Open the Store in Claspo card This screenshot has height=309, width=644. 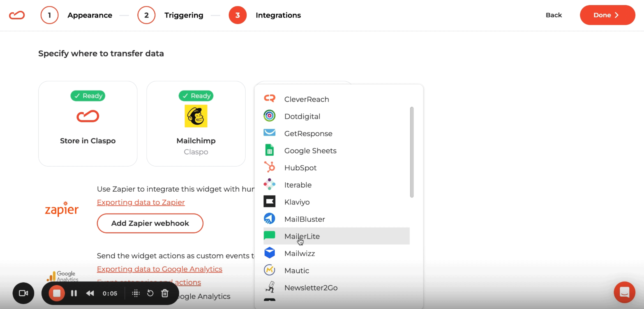coord(88,124)
